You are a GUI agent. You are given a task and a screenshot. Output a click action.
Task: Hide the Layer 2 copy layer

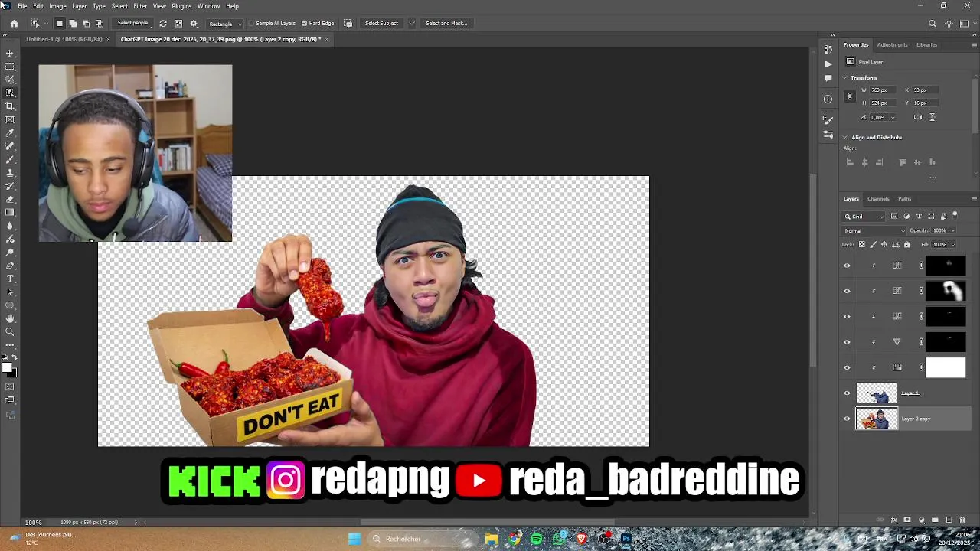point(847,419)
